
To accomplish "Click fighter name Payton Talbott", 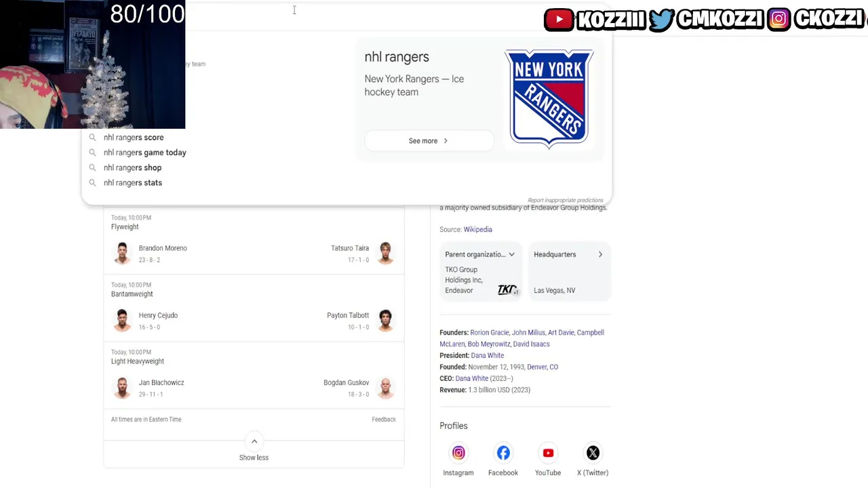I will pos(348,315).
